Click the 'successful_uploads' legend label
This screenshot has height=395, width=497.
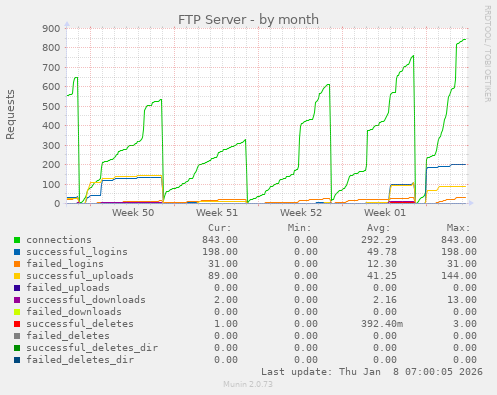pos(80,276)
